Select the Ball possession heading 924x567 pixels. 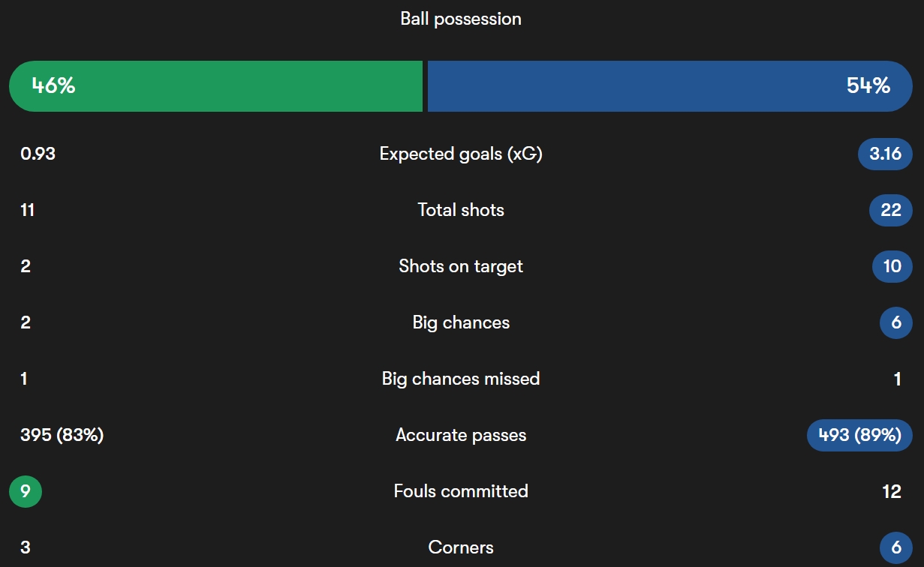[461, 19]
